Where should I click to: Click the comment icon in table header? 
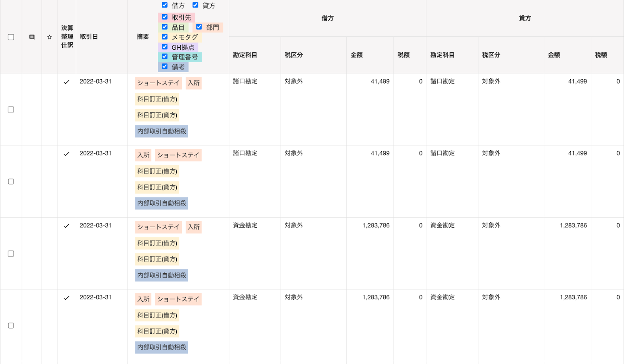(32, 37)
